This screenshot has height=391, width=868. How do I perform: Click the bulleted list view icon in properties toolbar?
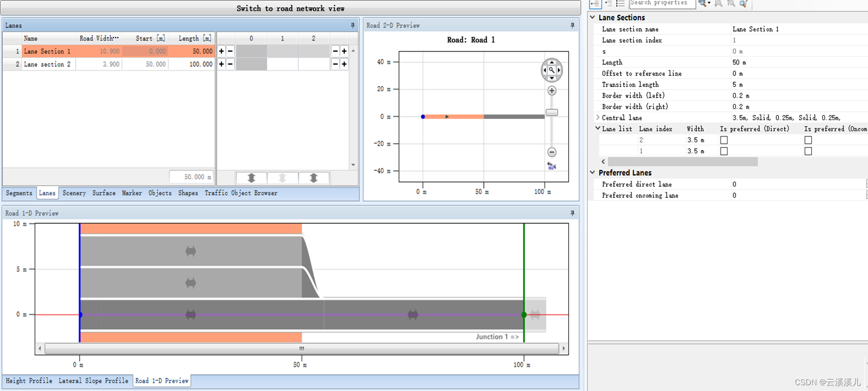(621, 3)
